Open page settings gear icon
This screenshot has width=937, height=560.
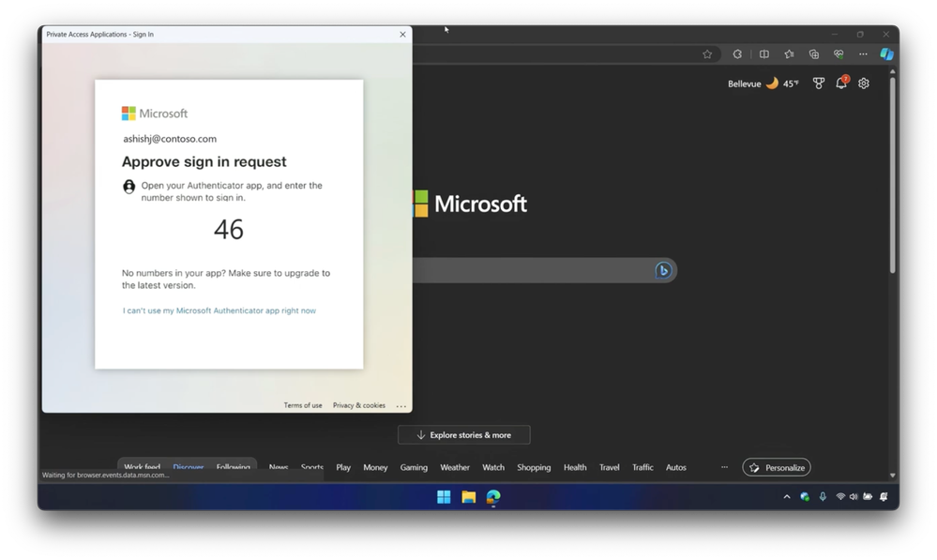864,83
